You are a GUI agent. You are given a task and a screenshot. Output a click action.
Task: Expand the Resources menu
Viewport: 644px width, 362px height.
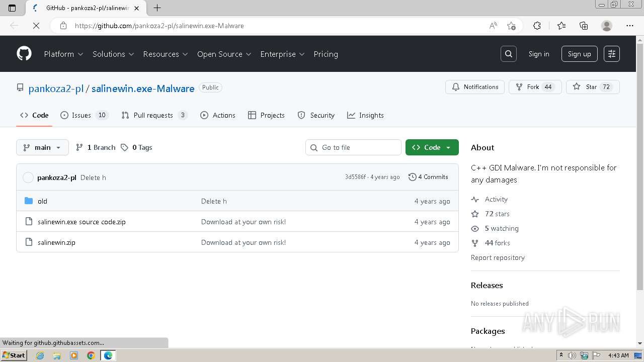pyautogui.click(x=166, y=54)
